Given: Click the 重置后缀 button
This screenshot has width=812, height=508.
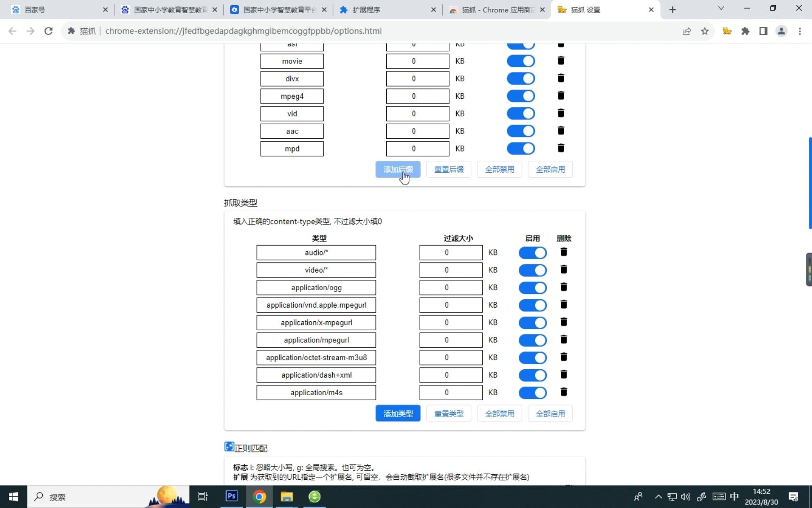Looking at the screenshot, I should tap(449, 169).
